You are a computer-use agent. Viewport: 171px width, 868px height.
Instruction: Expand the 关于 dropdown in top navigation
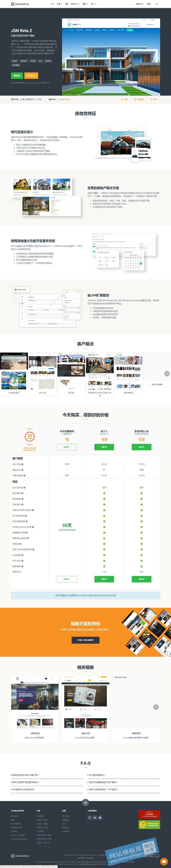93,4
